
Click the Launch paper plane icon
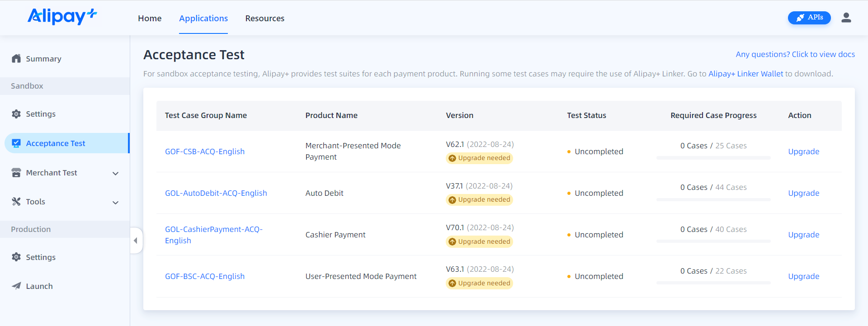click(16, 286)
